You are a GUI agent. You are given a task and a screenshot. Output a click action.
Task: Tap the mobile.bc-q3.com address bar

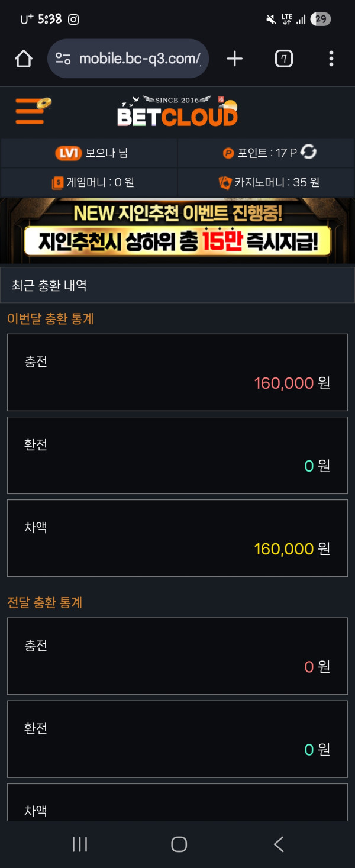[140, 59]
